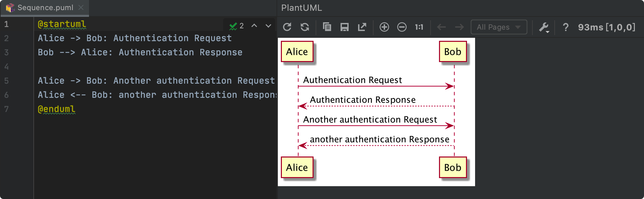
Task: Copy diagram to clipboard icon
Action: tap(327, 27)
